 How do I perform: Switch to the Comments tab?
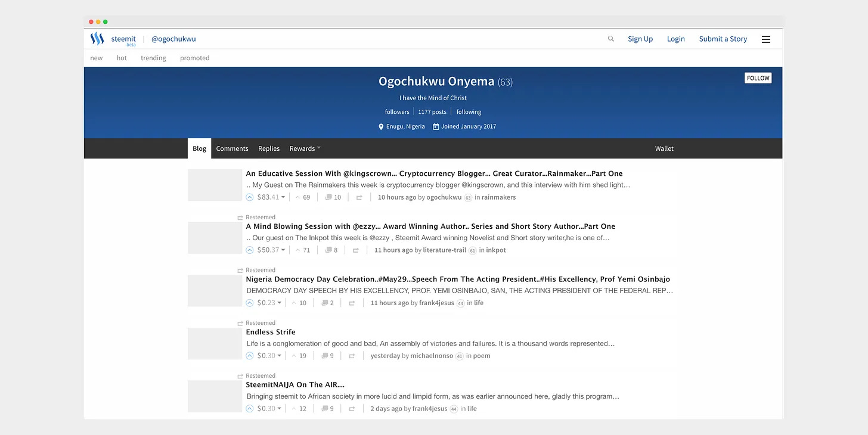click(232, 148)
